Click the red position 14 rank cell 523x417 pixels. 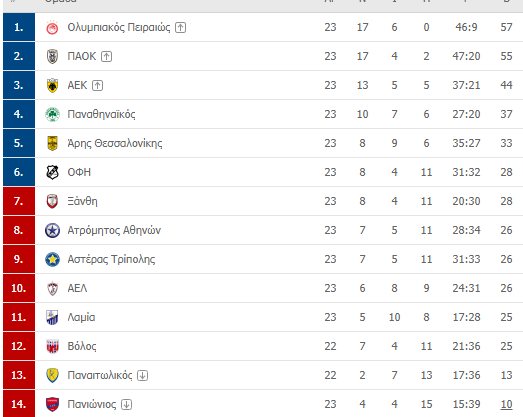(x=19, y=404)
